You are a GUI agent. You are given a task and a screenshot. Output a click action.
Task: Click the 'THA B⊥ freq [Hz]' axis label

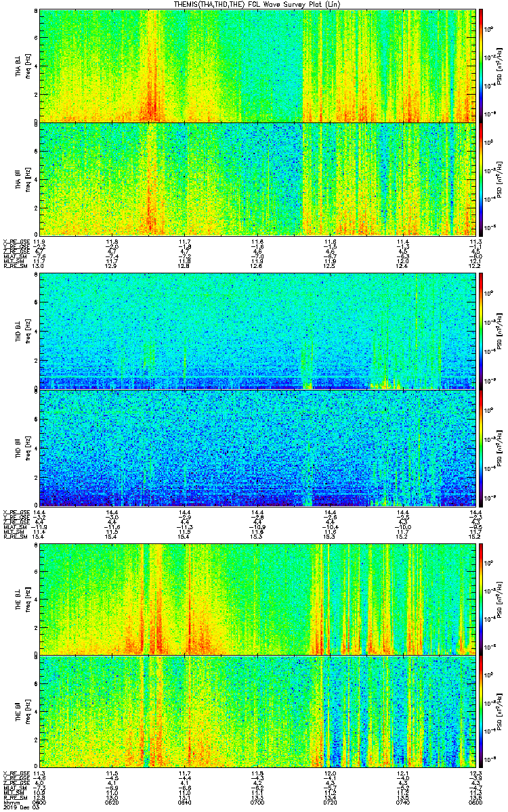point(22,66)
